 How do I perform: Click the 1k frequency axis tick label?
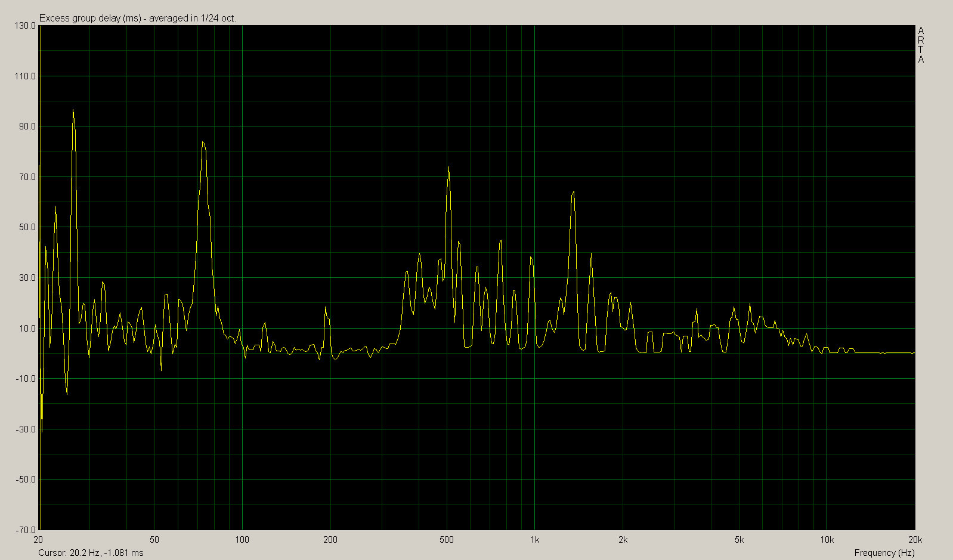(534, 540)
